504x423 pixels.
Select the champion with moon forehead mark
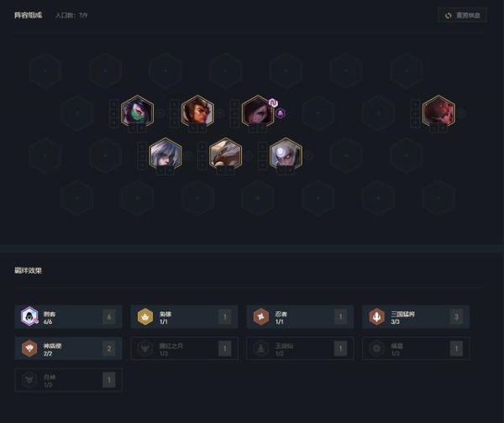coord(286,154)
